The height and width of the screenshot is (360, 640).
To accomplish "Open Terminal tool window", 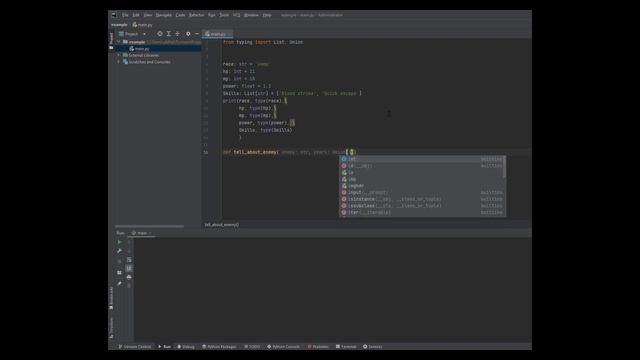I will click(346, 347).
